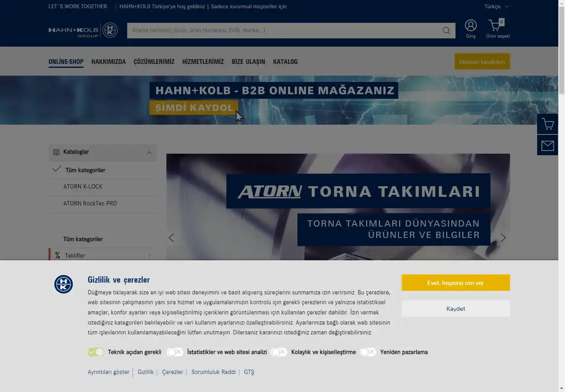This screenshot has height=392, width=565.
Task: Click the search magnifier icon
Action: pos(447,31)
